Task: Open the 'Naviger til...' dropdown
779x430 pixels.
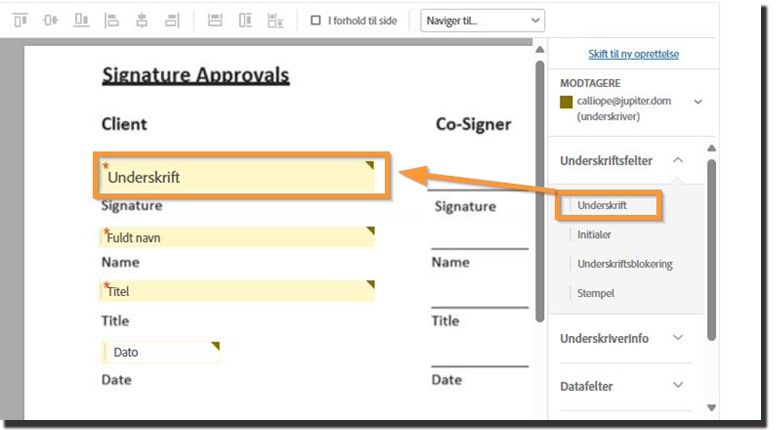Action: click(x=483, y=20)
